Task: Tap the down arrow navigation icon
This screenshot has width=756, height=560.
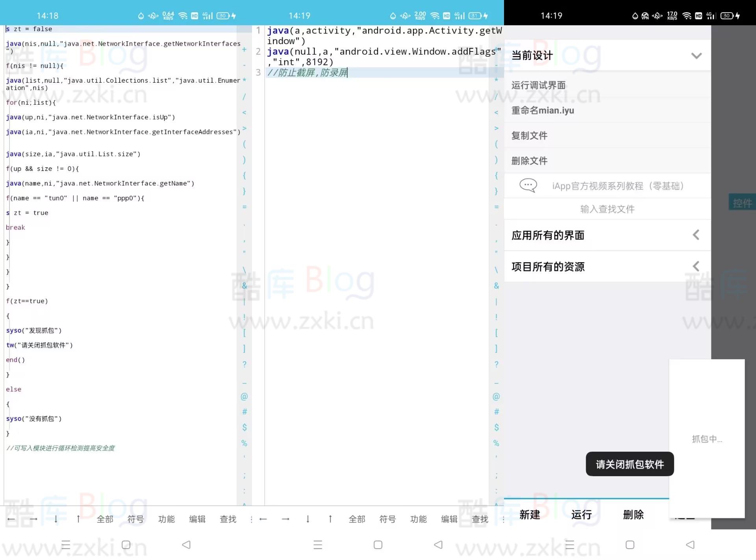Action: [x=56, y=519]
